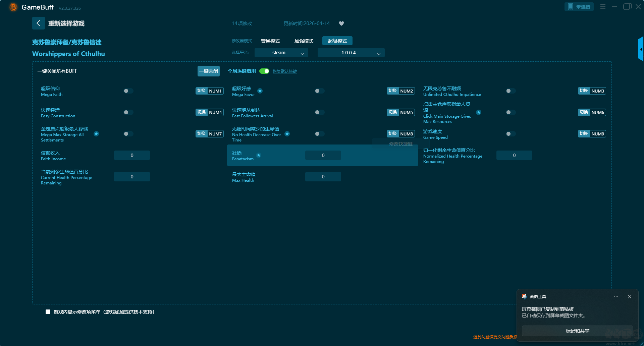
Task: Click the NUM1 hotkey button for Mega Faith
Action: (x=210, y=91)
